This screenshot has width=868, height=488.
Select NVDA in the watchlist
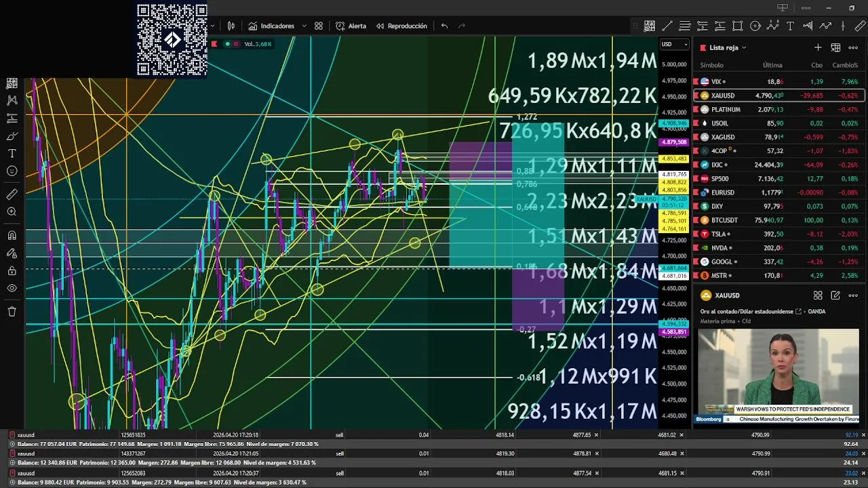coord(778,248)
